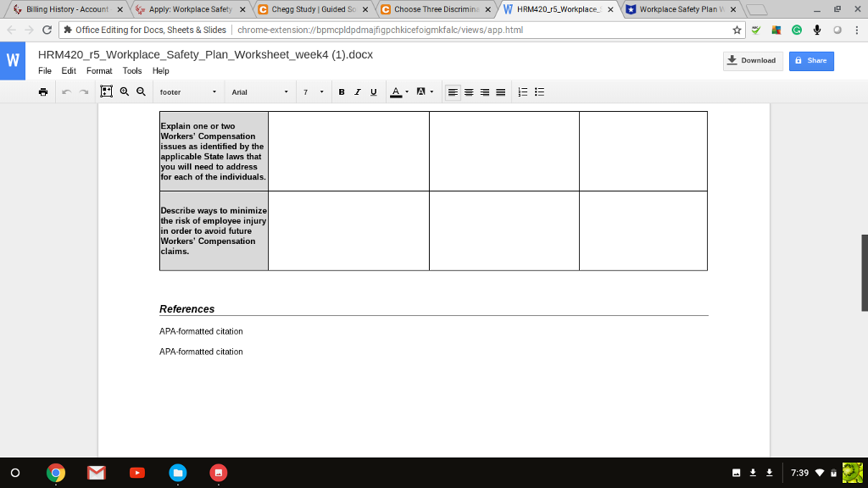Toggle underline formatting

click(x=373, y=91)
